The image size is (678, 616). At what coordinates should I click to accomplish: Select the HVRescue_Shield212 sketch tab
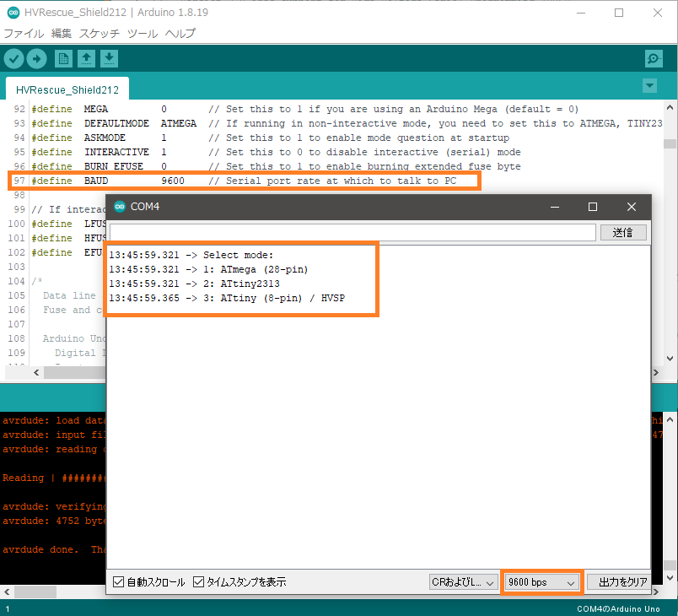[67, 89]
